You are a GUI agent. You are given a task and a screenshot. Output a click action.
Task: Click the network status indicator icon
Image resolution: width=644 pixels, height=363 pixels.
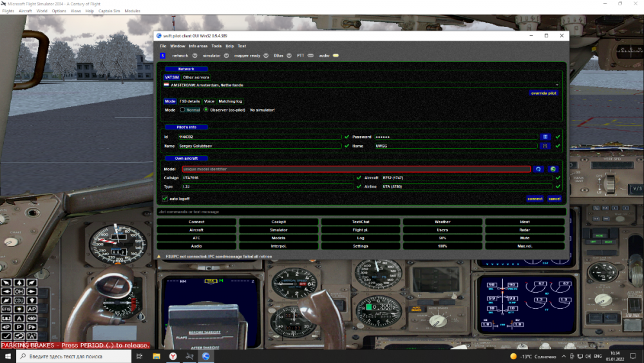pyautogui.click(x=195, y=55)
